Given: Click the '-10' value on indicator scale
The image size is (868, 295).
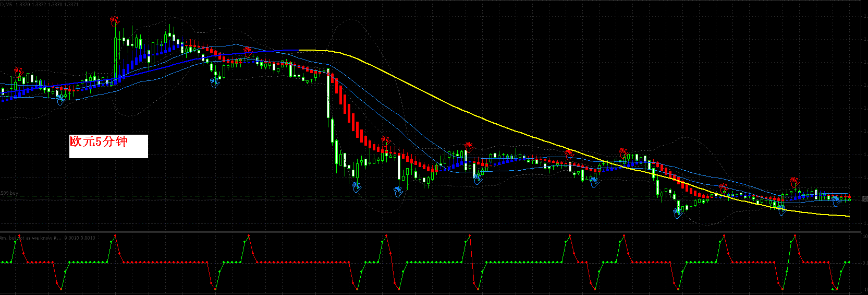Looking at the screenshot, I should click(865, 290).
